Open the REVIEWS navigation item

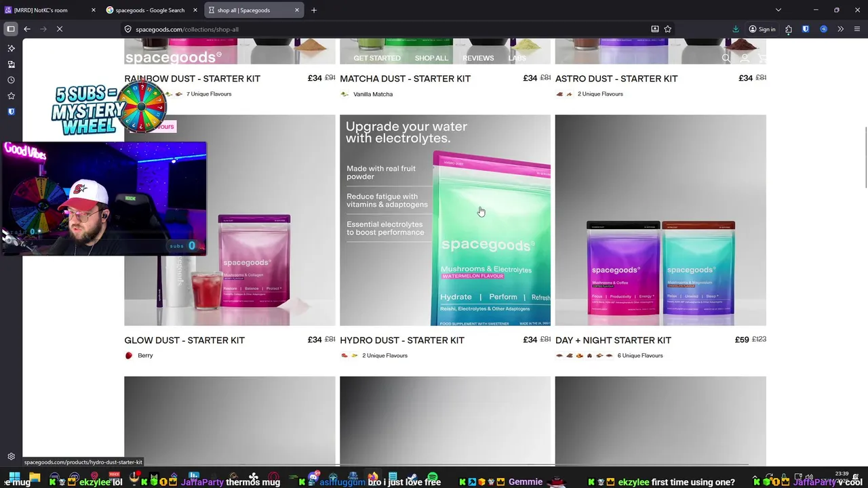pyautogui.click(x=478, y=58)
